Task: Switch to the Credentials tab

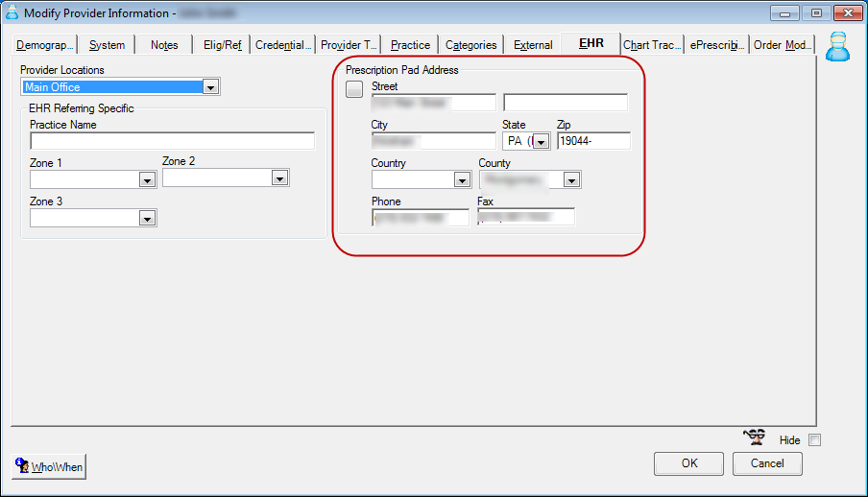Action: pos(283,45)
